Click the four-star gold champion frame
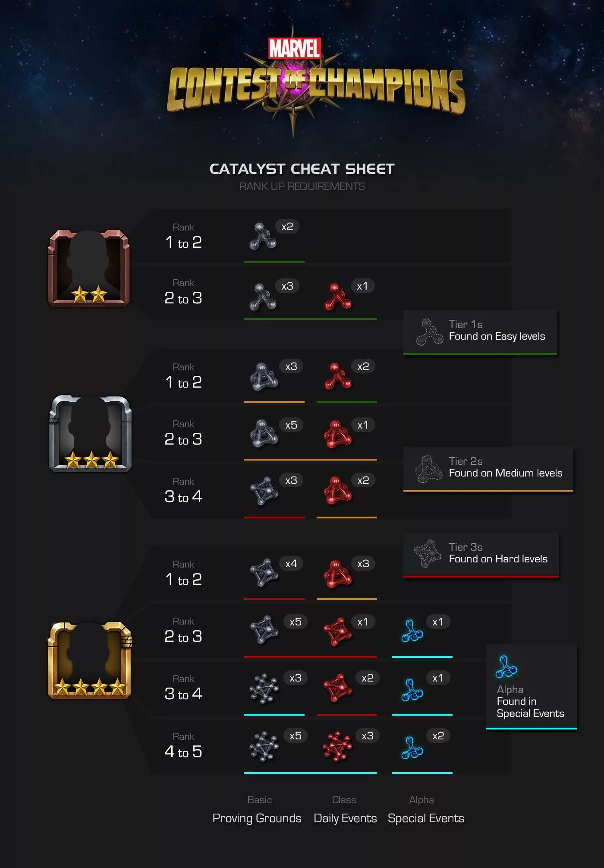The width and height of the screenshot is (604, 868). point(89,660)
